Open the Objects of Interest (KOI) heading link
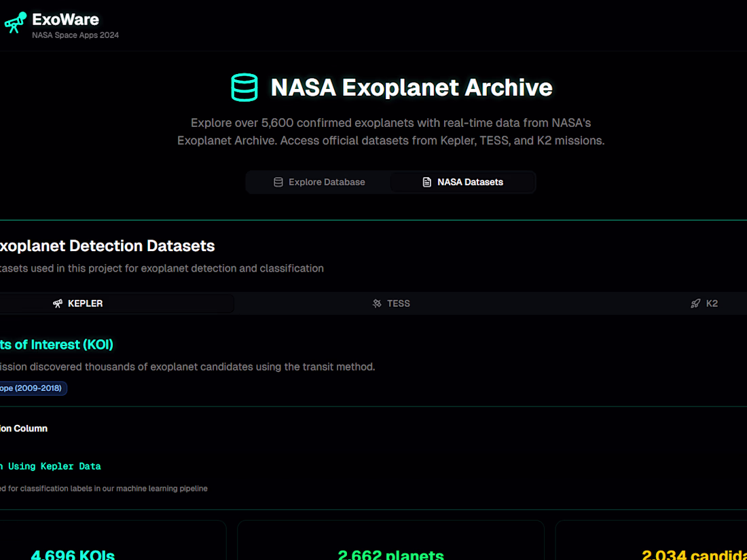Screen dimensions: 747x560 [58, 344]
